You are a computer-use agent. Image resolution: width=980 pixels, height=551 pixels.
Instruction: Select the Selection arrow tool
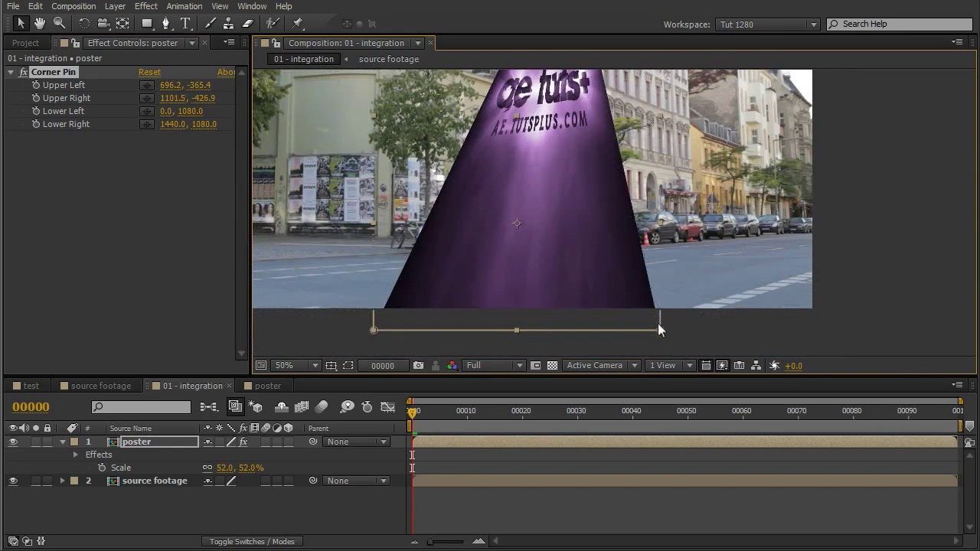21,24
